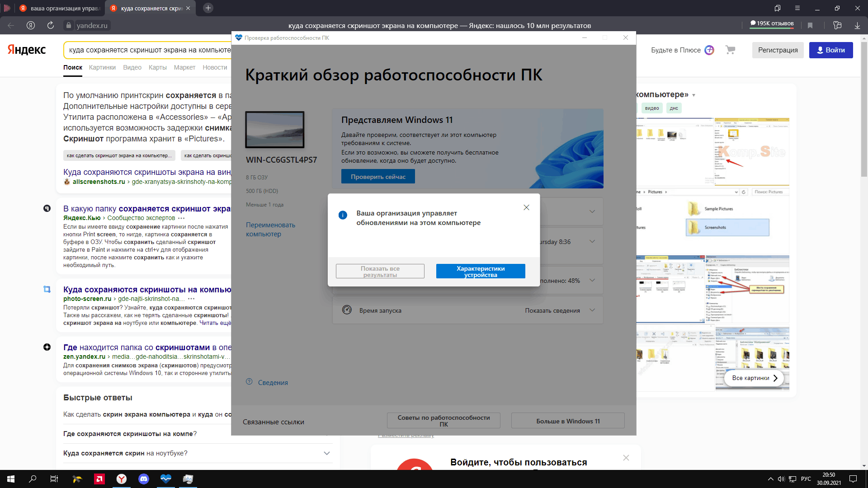Open Discord from the taskbar
This screenshot has width=868, height=488.
(144, 479)
